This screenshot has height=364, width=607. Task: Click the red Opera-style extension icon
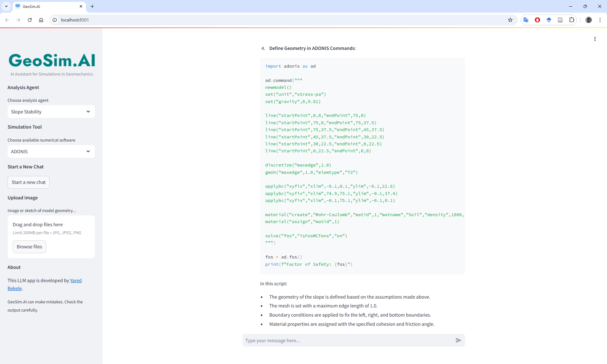pos(537,20)
